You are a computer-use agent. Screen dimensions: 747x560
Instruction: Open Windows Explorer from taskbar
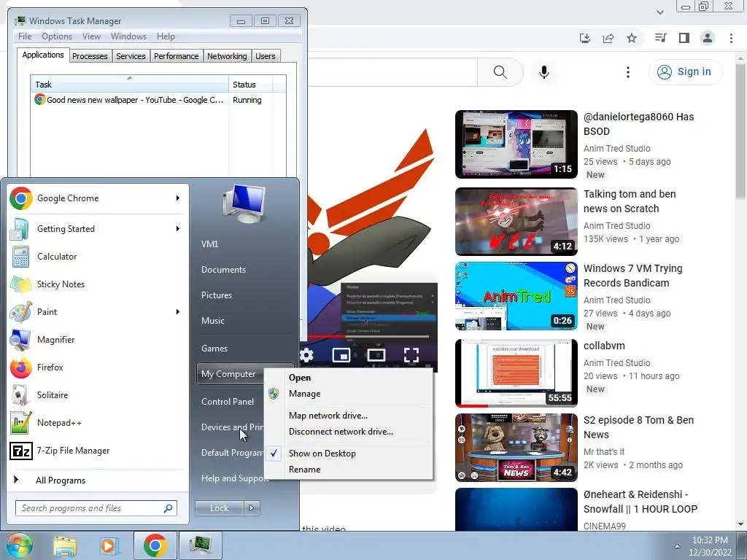pos(65,545)
